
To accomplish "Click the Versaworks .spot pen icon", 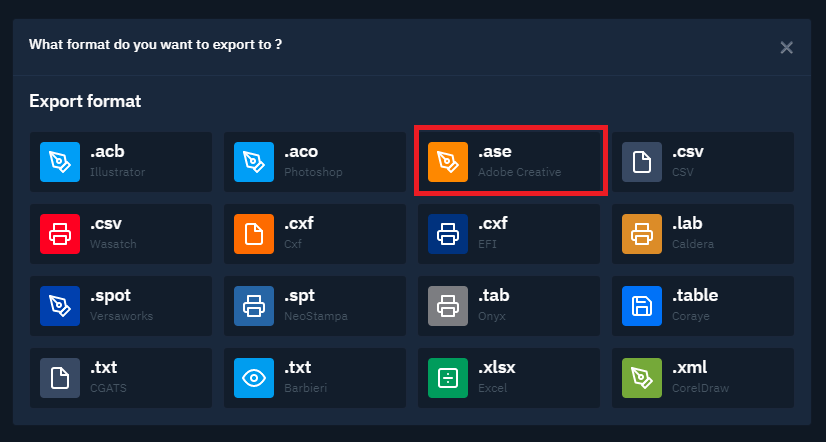I will click(x=60, y=306).
